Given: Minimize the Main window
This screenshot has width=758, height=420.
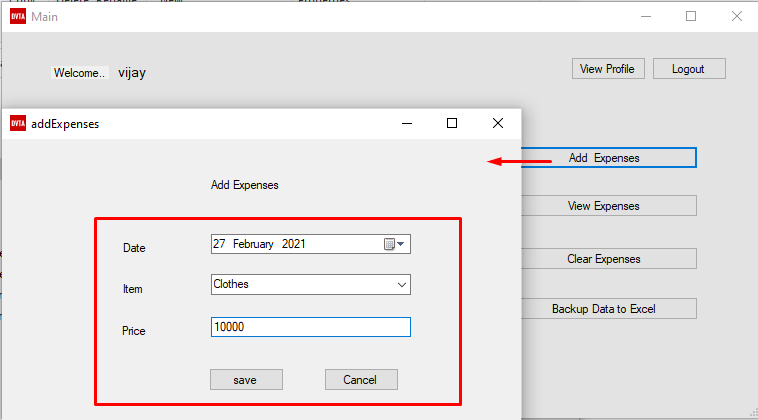Looking at the screenshot, I should coord(646,16).
